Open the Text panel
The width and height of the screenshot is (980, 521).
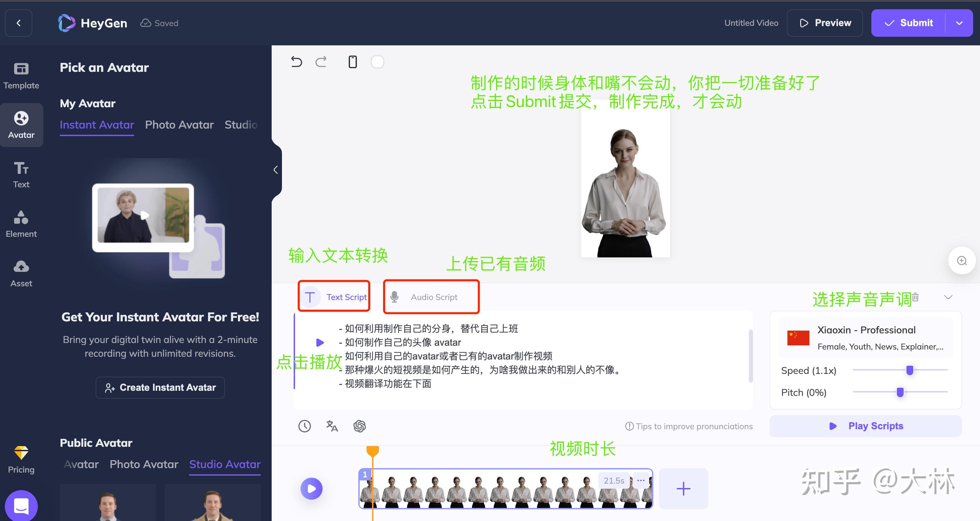point(21,174)
